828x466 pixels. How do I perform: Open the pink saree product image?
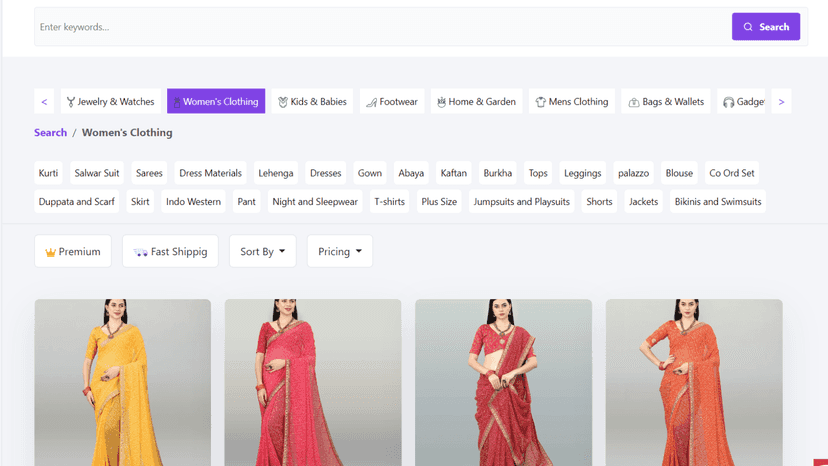pyautogui.click(x=313, y=383)
